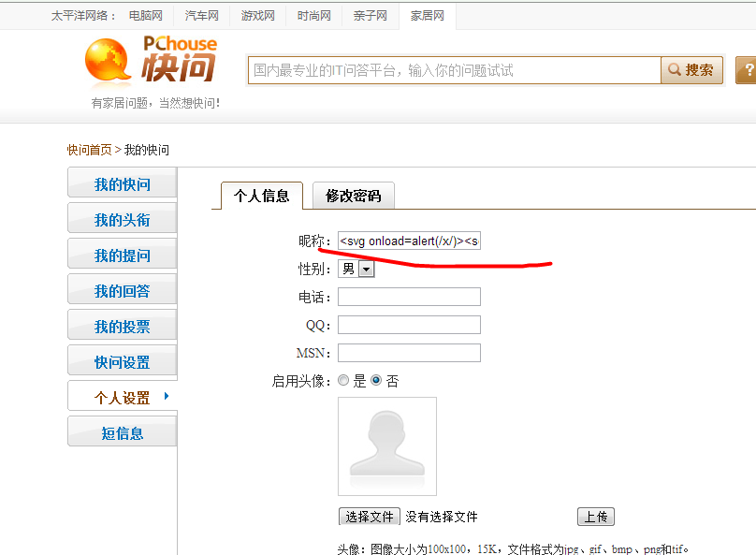Select 是 to enable avatar

coord(343,380)
